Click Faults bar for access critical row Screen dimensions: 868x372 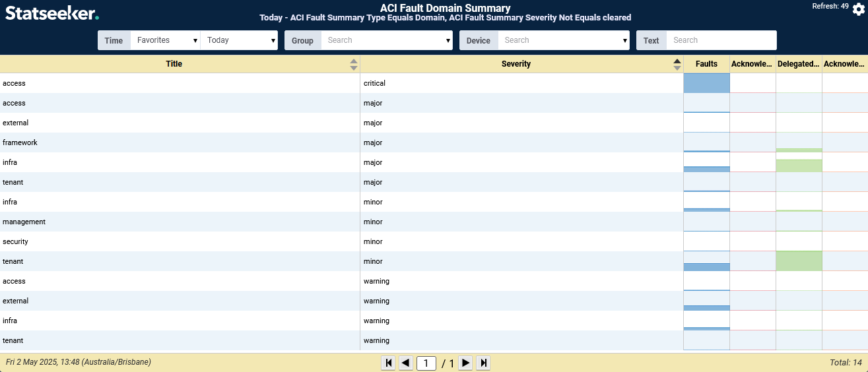(706, 83)
